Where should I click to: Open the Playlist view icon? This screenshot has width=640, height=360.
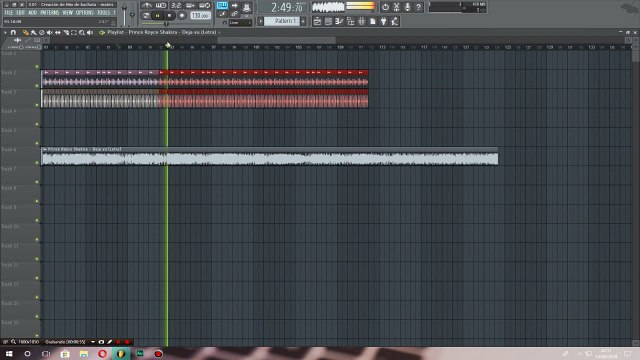coord(318,21)
